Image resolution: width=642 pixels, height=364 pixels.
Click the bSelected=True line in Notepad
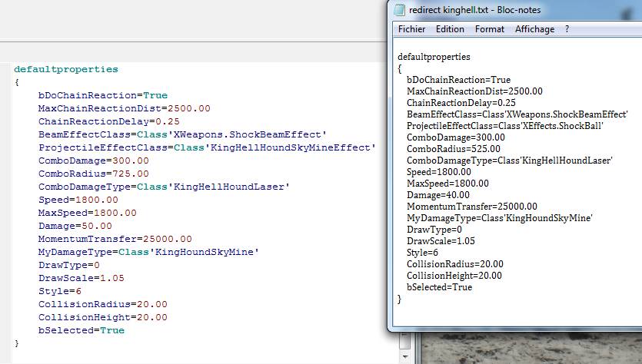(x=439, y=287)
